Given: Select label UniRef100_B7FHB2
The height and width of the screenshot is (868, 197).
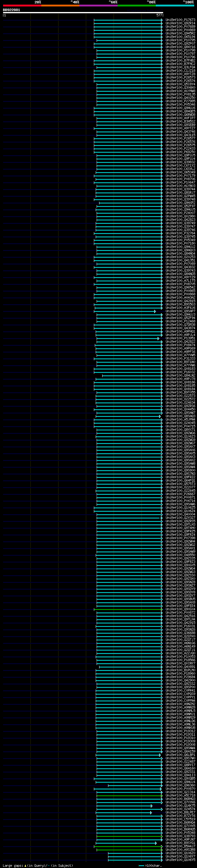Looking at the screenshot, I should [x=180, y=60].
